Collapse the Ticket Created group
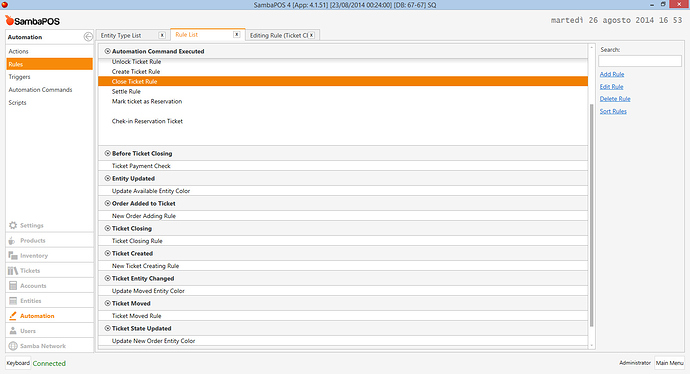 point(107,253)
